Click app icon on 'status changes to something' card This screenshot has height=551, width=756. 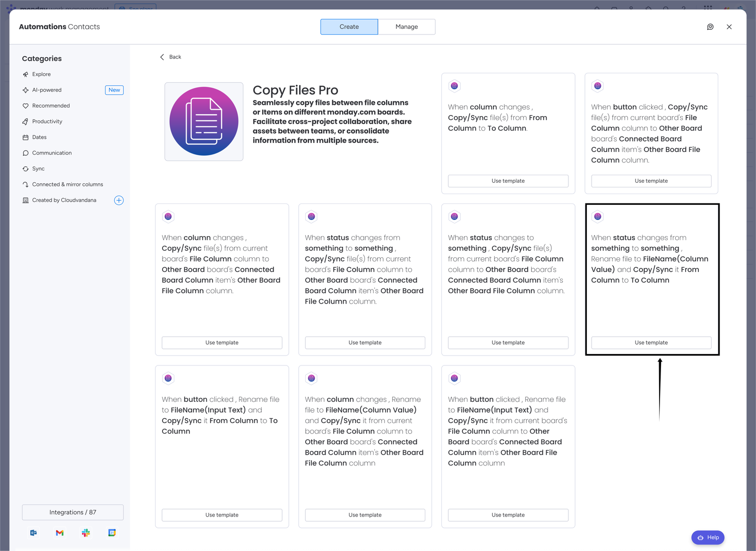coord(455,216)
